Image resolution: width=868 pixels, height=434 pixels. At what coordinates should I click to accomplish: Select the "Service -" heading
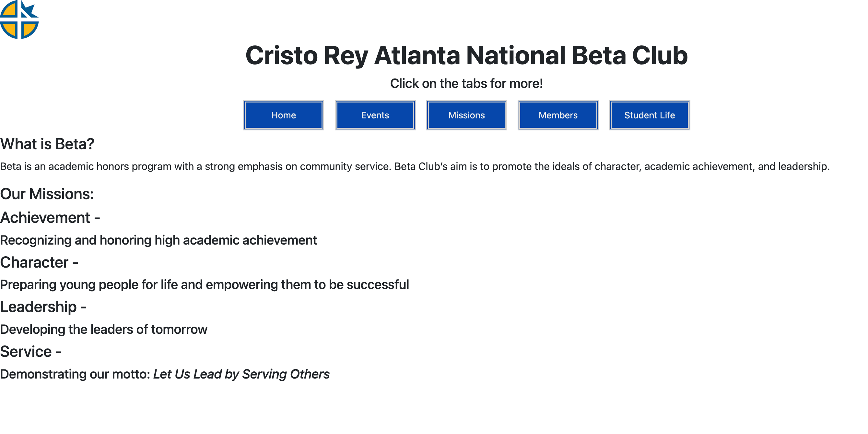point(31,352)
